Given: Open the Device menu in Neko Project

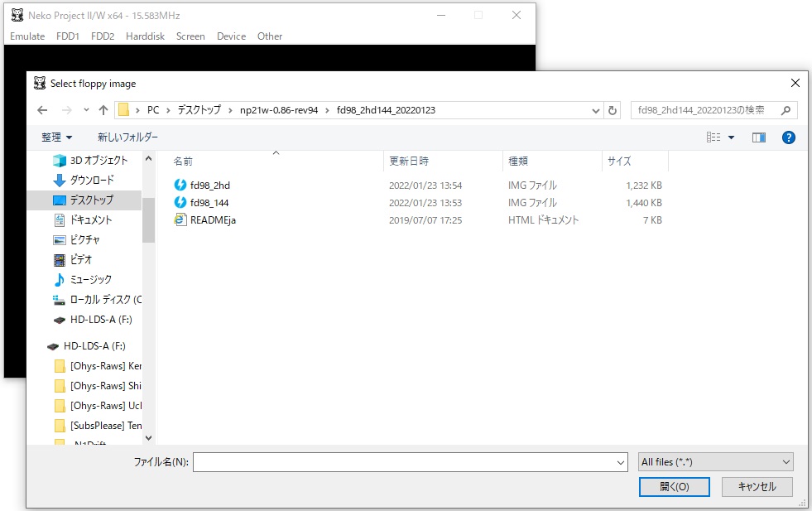Looking at the screenshot, I should [231, 36].
